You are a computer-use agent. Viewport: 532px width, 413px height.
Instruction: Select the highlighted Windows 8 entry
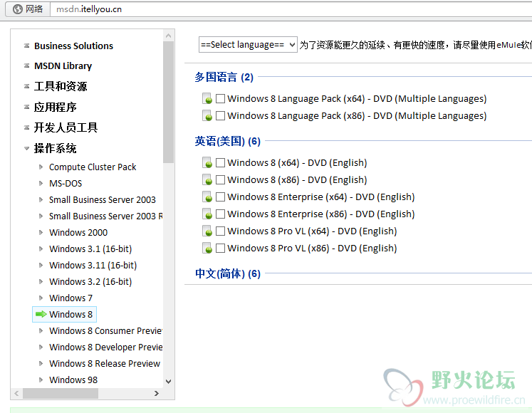[65, 314]
